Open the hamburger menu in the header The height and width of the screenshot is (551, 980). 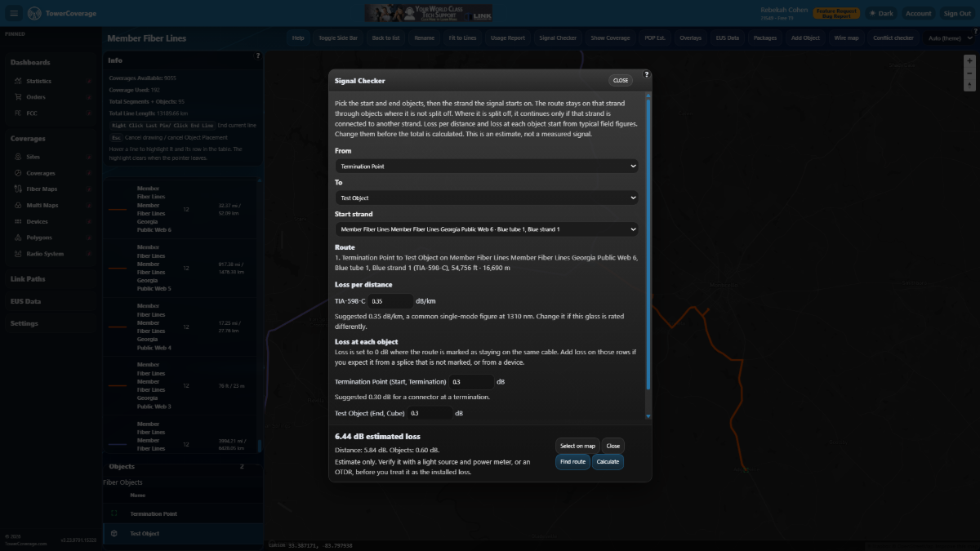(x=14, y=13)
